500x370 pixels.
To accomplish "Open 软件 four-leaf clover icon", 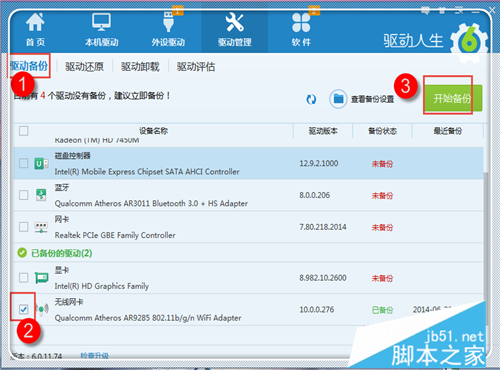I will coord(301,22).
